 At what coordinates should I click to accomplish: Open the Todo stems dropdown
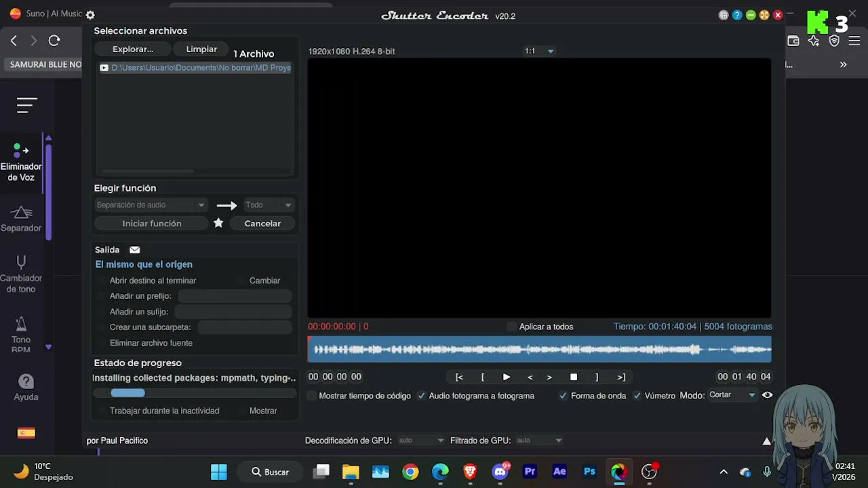(269, 205)
